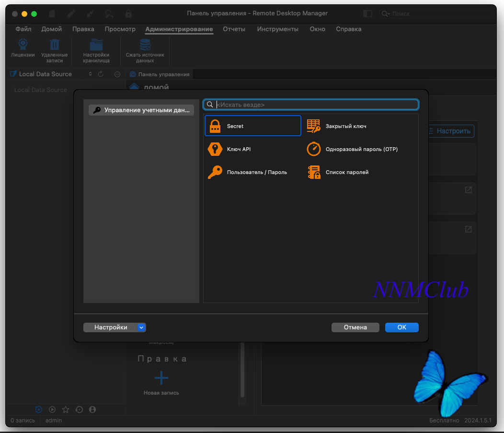Toggle the sidebar panel icon in title bar
The image size is (504, 433).
click(x=367, y=13)
